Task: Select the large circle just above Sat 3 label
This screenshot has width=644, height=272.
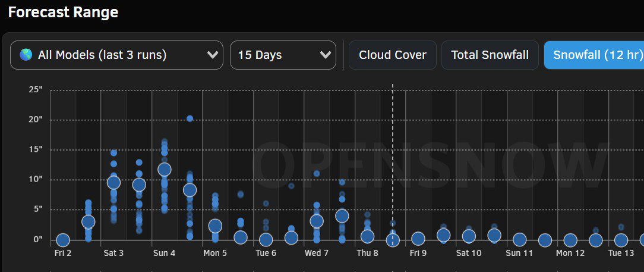Action: (x=113, y=183)
